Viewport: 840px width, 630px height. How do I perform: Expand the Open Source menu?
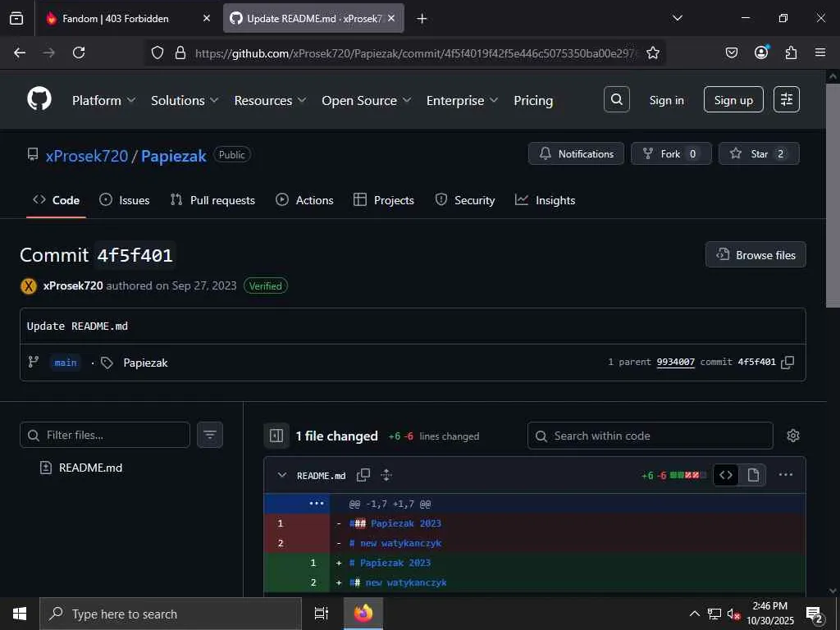(x=367, y=100)
